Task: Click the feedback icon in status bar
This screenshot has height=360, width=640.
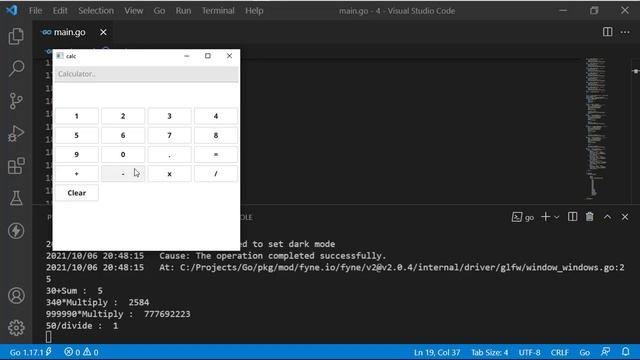Action: 606,352
